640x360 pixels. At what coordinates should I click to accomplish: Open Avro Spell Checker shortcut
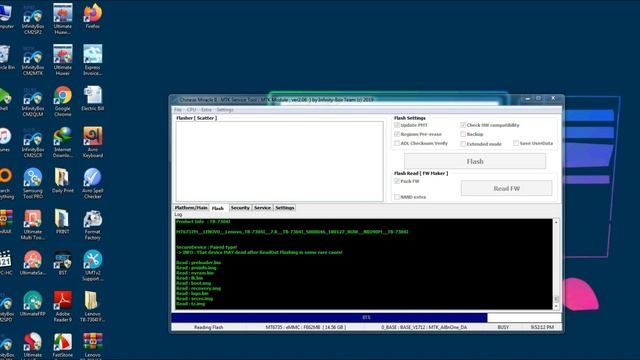pyautogui.click(x=93, y=184)
